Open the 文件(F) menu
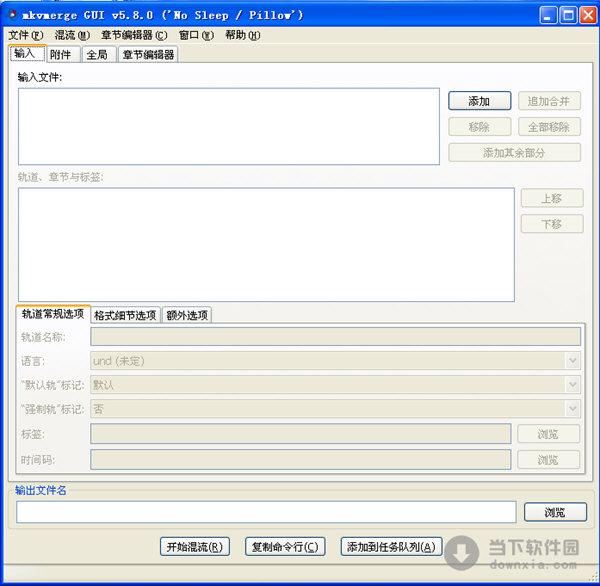 [26, 35]
